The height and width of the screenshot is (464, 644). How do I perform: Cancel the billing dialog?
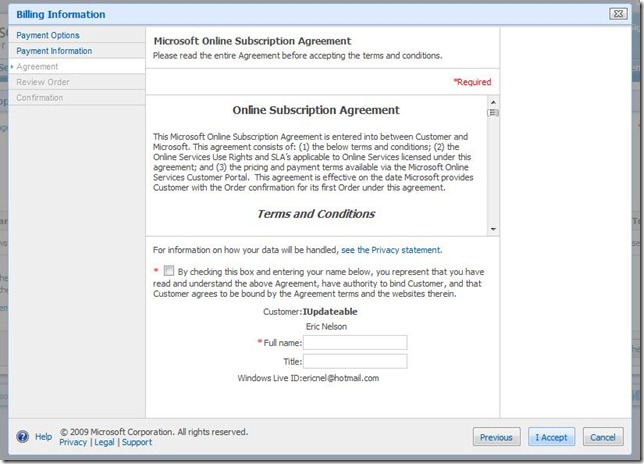click(603, 437)
